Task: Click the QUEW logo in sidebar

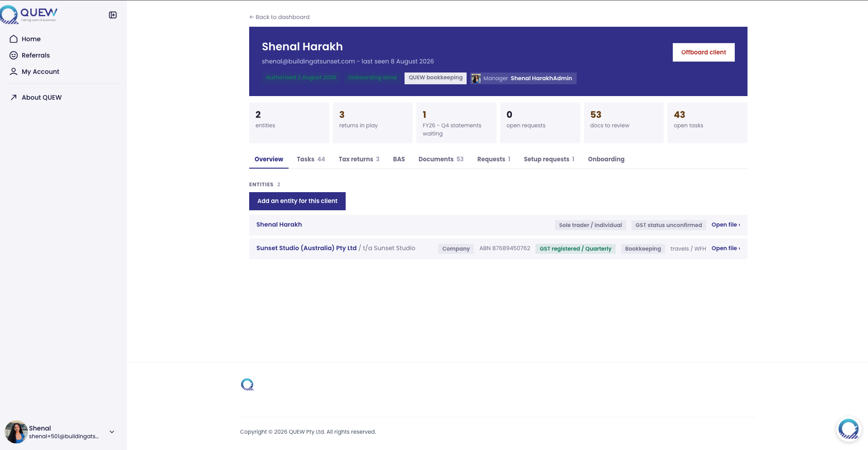Action: click(29, 15)
